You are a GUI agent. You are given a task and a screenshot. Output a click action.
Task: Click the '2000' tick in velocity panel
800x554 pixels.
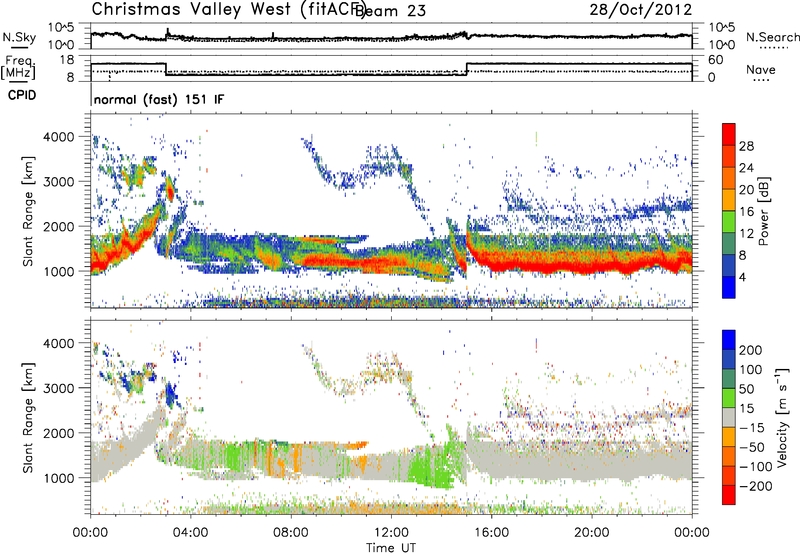coord(58,433)
